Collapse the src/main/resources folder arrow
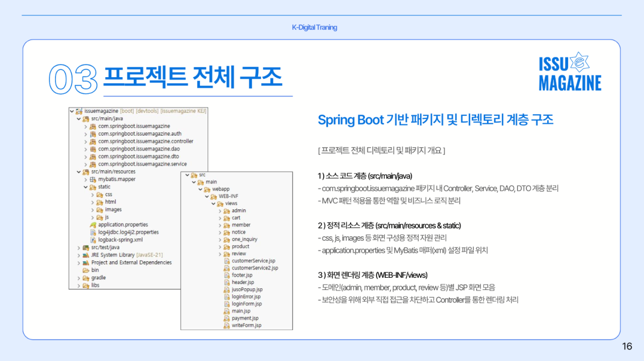This screenshot has width=644, height=361. pyautogui.click(x=79, y=172)
